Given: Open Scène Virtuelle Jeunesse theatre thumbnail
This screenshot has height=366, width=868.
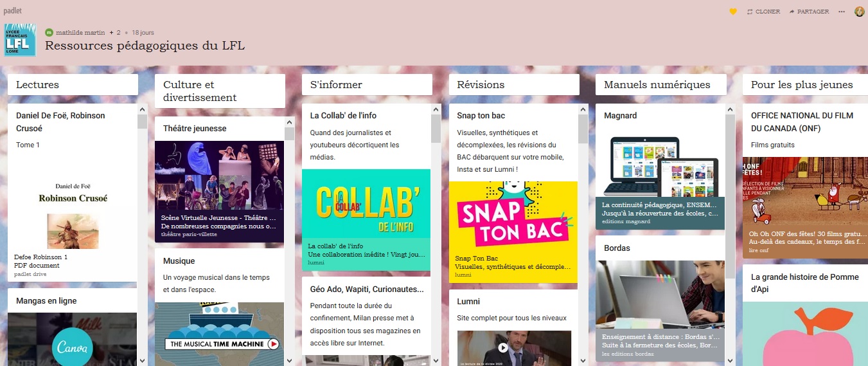Looking at the screenshot, I should point(219,192).
